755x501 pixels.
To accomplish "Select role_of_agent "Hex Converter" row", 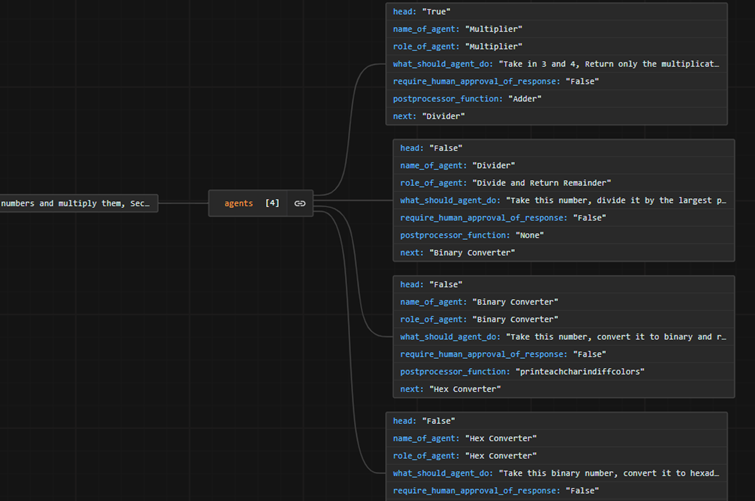I will [x=464, y=456].
